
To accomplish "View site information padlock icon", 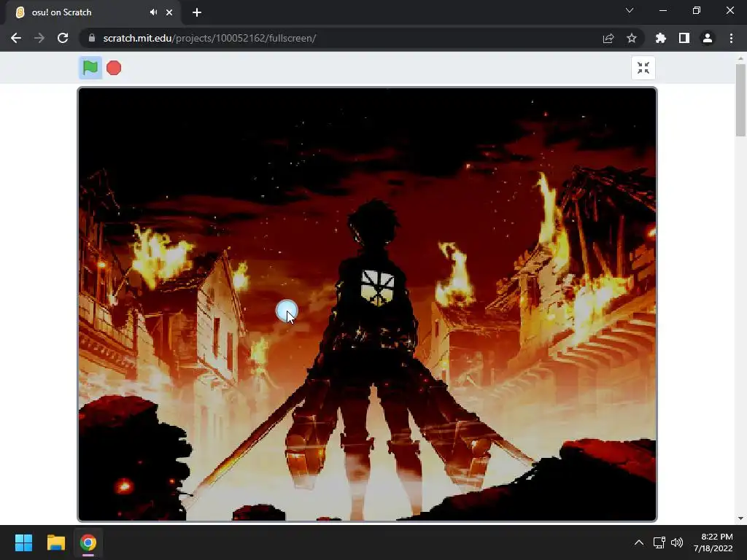I will (92, 38).
